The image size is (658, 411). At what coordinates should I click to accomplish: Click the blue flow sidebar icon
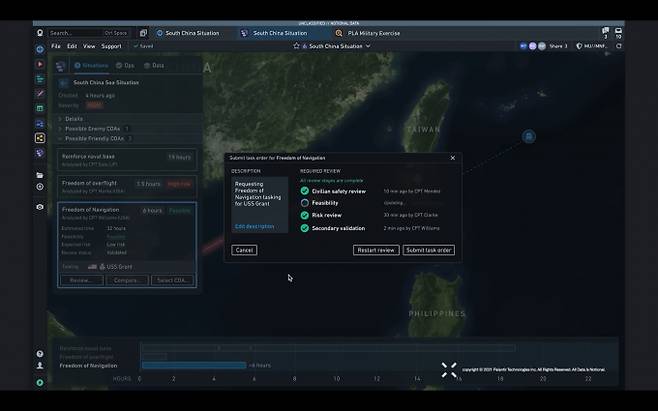tap(40, 123)
